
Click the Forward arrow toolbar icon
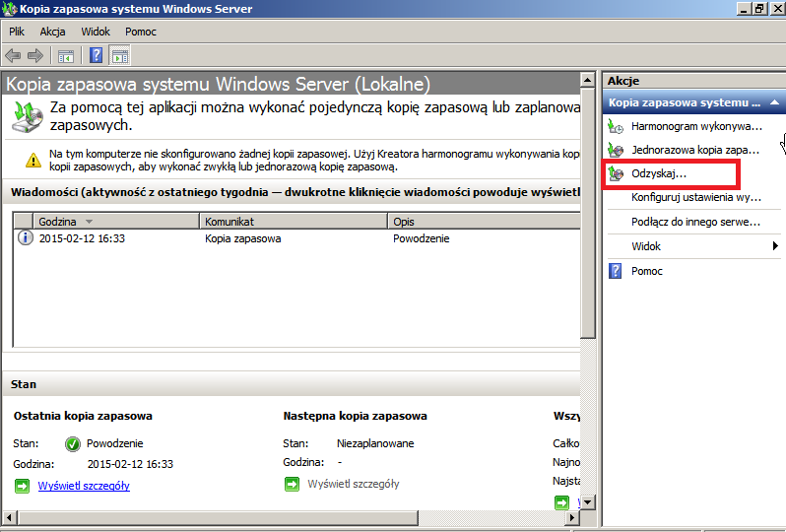(x=35, y=55)
